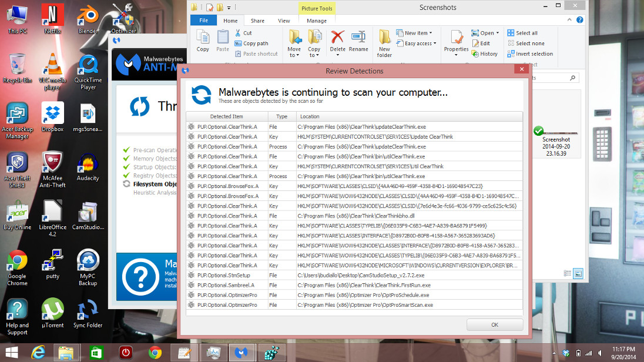Screen dimensions: 644x362
Task: Open the Blender desktop icon
Action: pos(88,18)
